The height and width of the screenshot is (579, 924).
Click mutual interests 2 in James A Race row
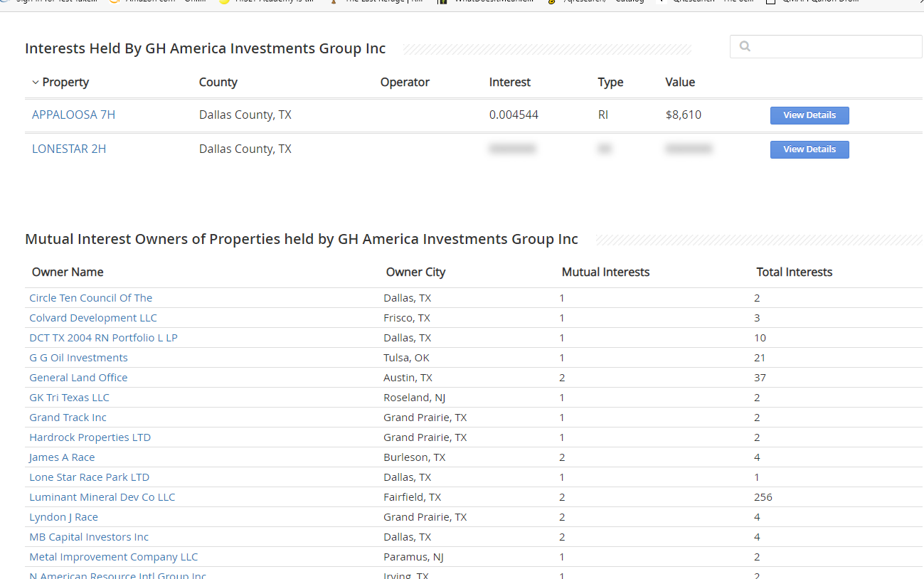(x=562, y=457)
